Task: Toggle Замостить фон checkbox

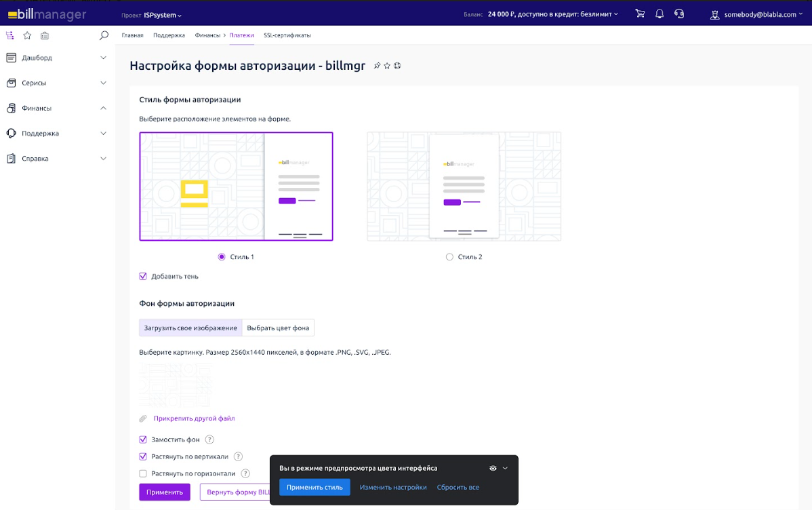Action: coord(143,439)
